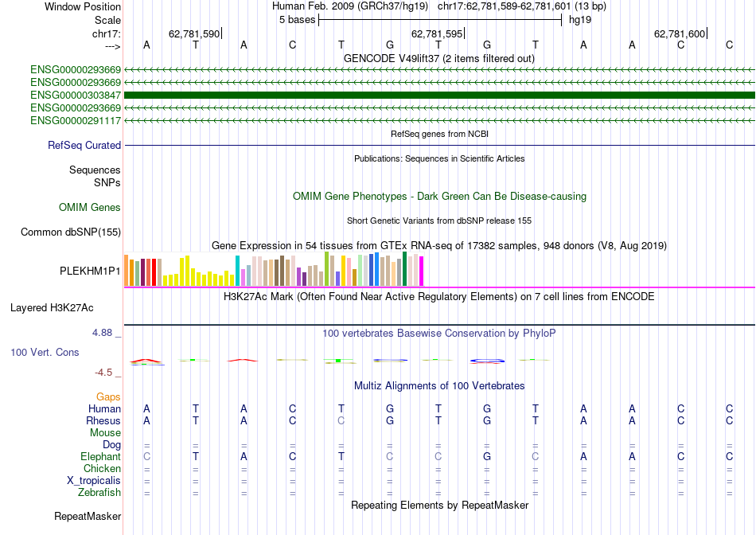Click the GENCODE V49lift37 track title

click(439, 58)
